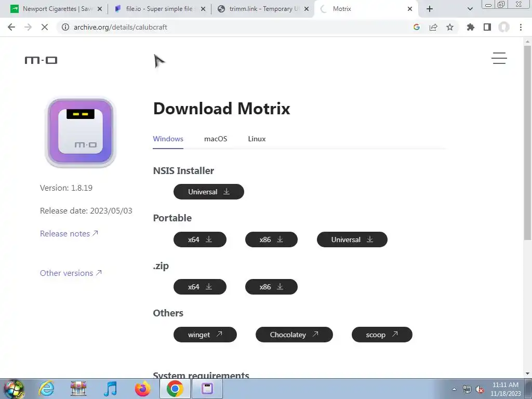Image resolution: width=532 pixels, height=399 pixels.
Task: Download the Portable x64 build
Action: coord(200,240)
